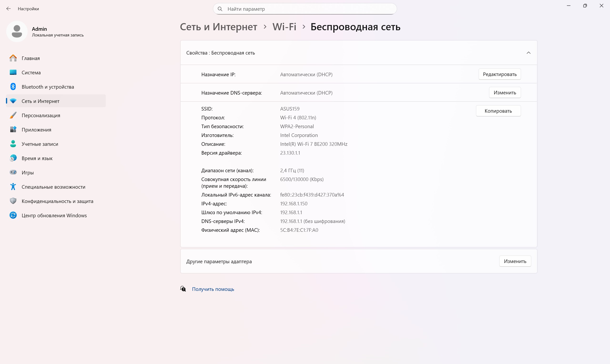Open the Специальные возможности accessibility icon
Image resolution: width=610 pixels, height=364 pixels.
pos(13,187)
